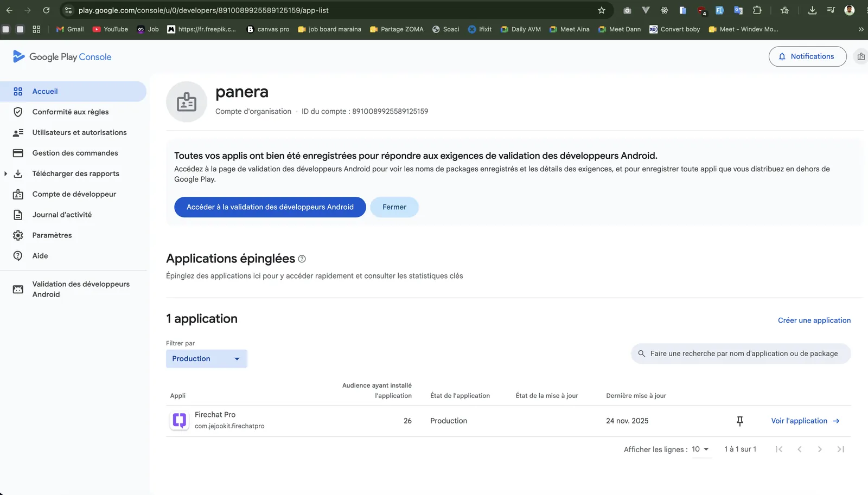The image size is (868, 495).
Task: Click the Voir l'application link
Action: (x=805, y=421)
